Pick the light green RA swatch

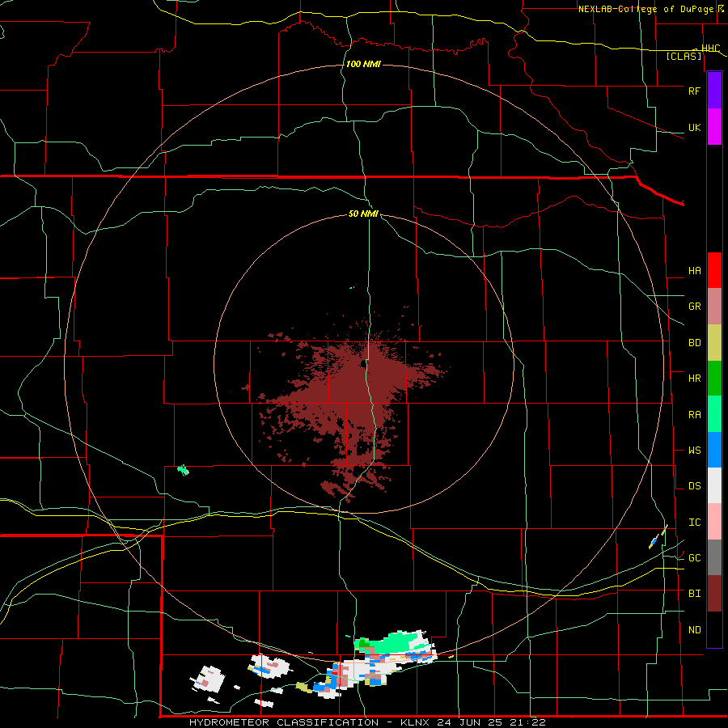[x=714, y=414]
